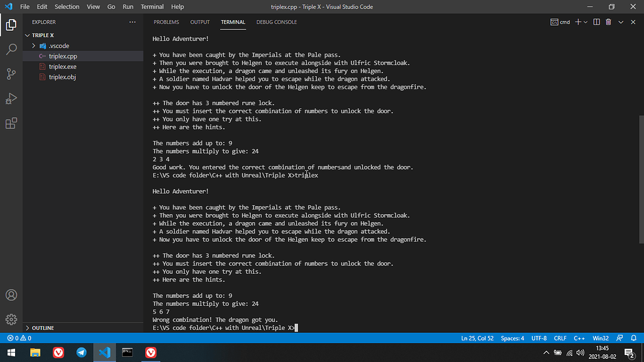Kill the terminal with trash icon
Image resolution: width=644 pixels, height=362 pixels.
click(x=608, y=22)
